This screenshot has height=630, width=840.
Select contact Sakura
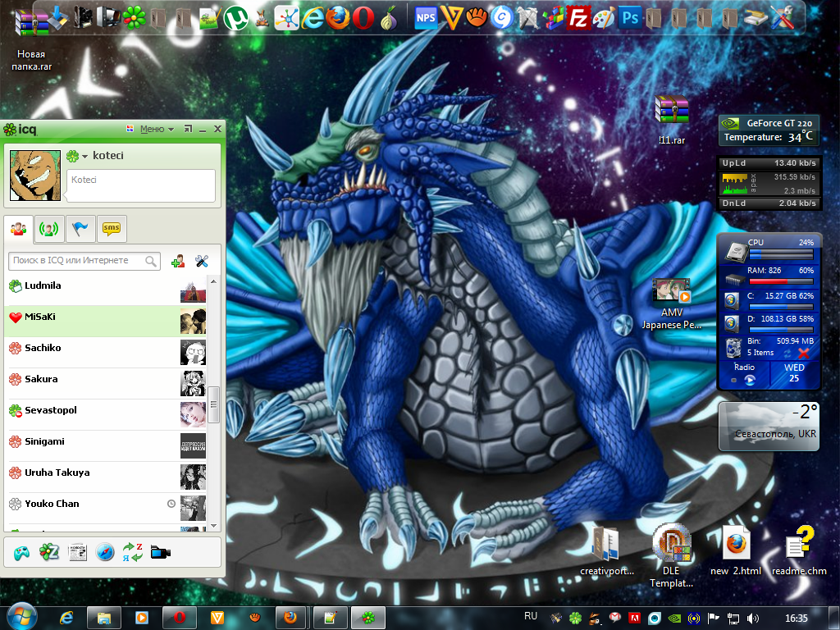[106, 383]
